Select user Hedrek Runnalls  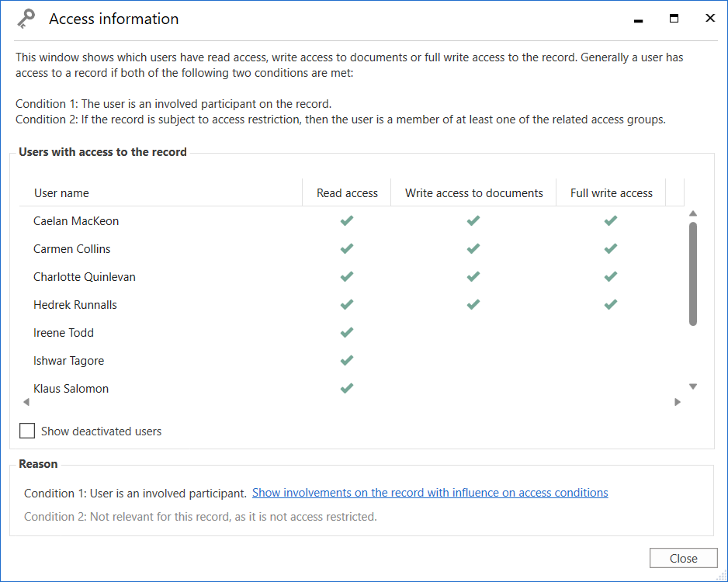[x=75, y=304]
